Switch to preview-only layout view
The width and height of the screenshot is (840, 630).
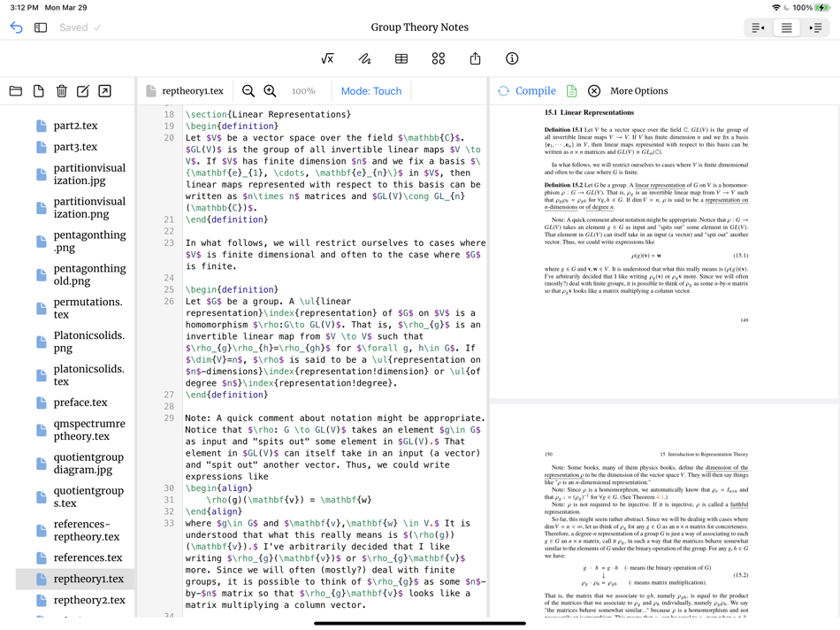coord(816,27)
